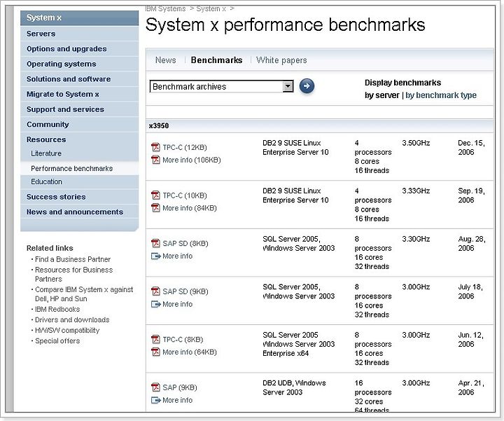Click the x3950 server section heading
The height and width of the screenshot is (421, 504).
pos(159,126)
